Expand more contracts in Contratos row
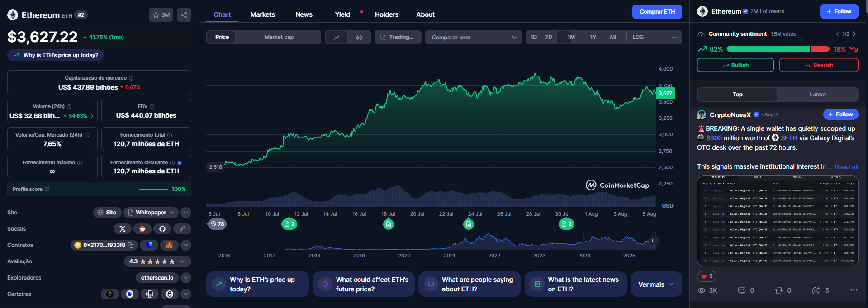Viewport: 868px width, 308px height. coord(186,245)
